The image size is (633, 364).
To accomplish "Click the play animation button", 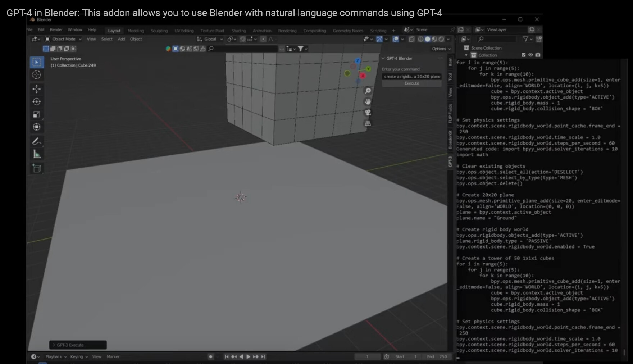I will [248, 356].
